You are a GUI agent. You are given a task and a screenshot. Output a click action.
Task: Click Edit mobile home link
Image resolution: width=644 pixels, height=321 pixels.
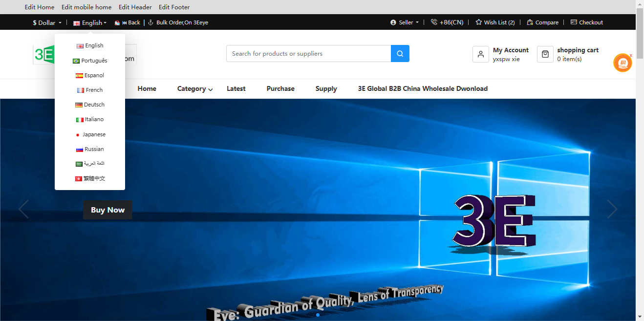(86, 7)
